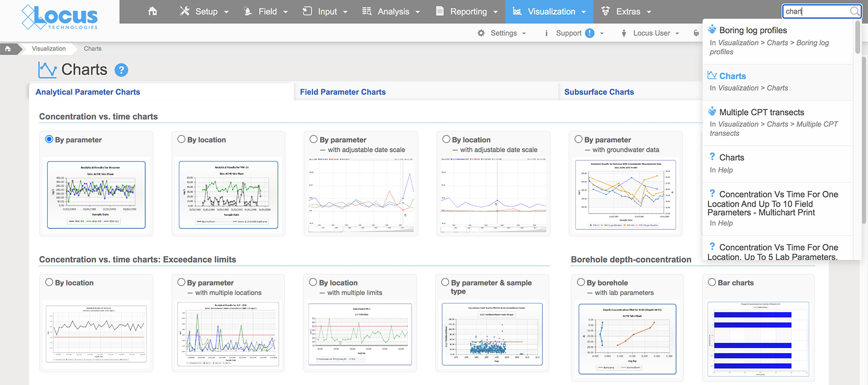Image resolution: width=868 pixels, height=385 pixels.
Task: Click the Analysis icon in the navbar
Action: point(367,11)
